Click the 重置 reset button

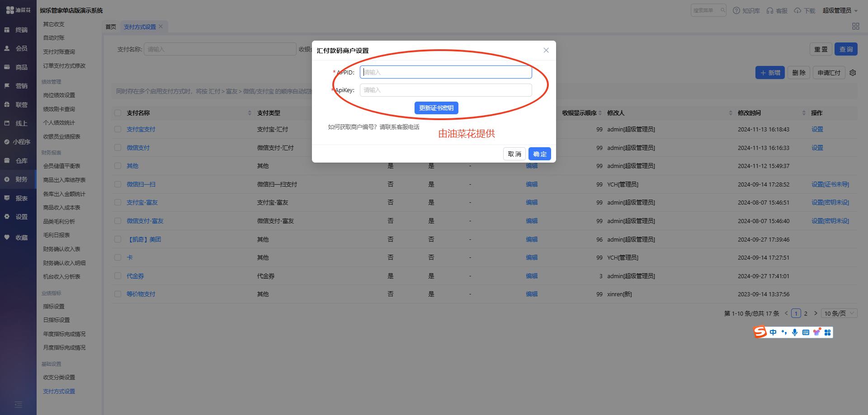coord(821,49)
